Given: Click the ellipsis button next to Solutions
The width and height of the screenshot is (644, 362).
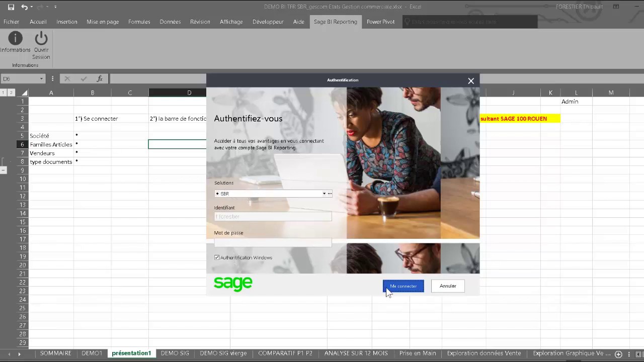Looking at the screenshot, I should pos(330,194).
